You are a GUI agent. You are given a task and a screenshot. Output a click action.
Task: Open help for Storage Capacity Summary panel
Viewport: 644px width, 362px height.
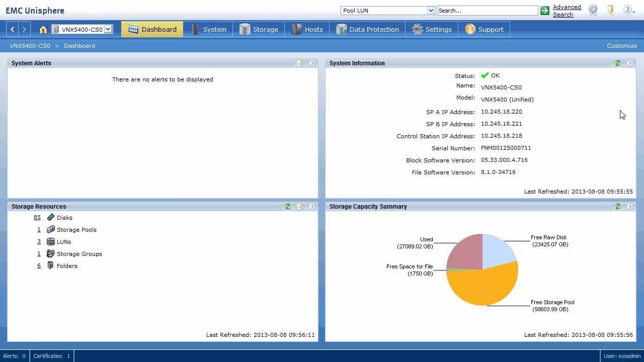(x=630, y=207)
